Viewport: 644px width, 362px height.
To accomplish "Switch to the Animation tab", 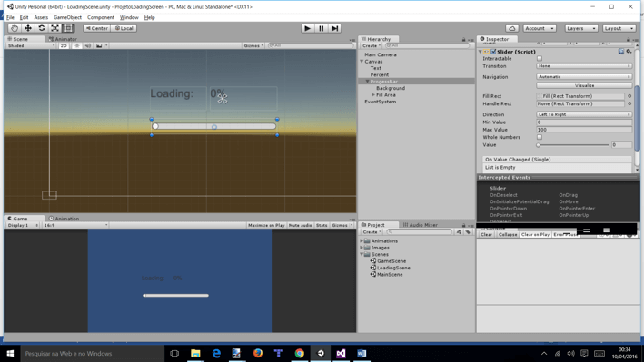I will point(64,219).
